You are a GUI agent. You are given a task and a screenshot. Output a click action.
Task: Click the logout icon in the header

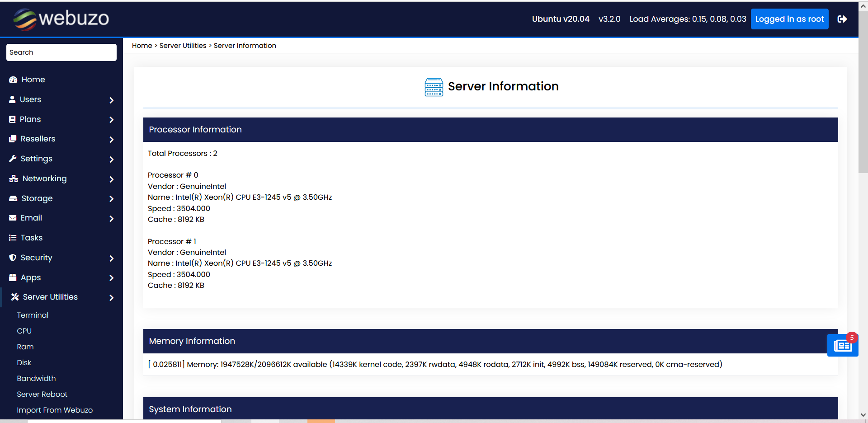pyautogui.click(x=842, y=19)
